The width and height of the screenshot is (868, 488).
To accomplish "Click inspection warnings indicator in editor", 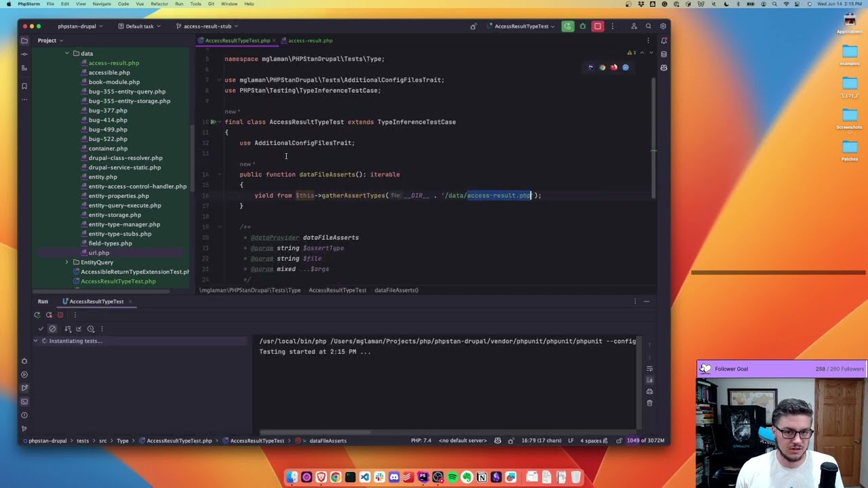I will 631,52.
